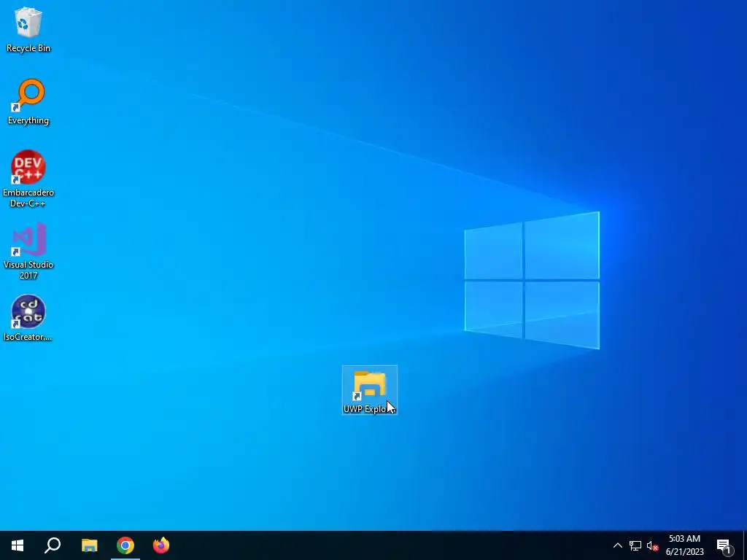Select the Embarcadero Dev-C++ shortcut
Image resolution: width=747 pixels, height=560 pixels.
point(28,179)
